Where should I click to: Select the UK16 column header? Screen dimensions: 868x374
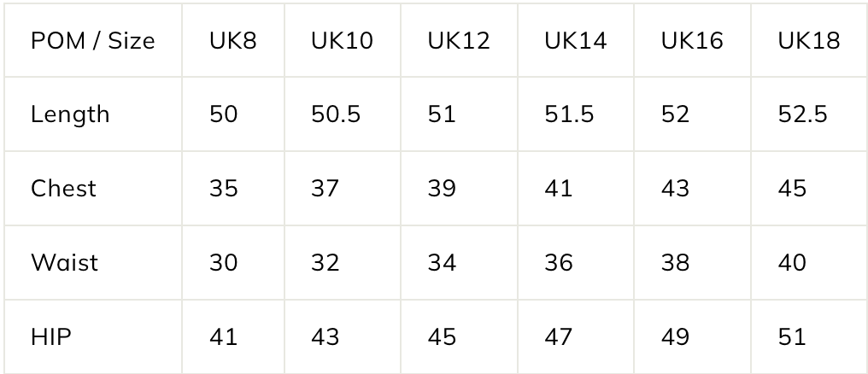click(x=693, y=40)
